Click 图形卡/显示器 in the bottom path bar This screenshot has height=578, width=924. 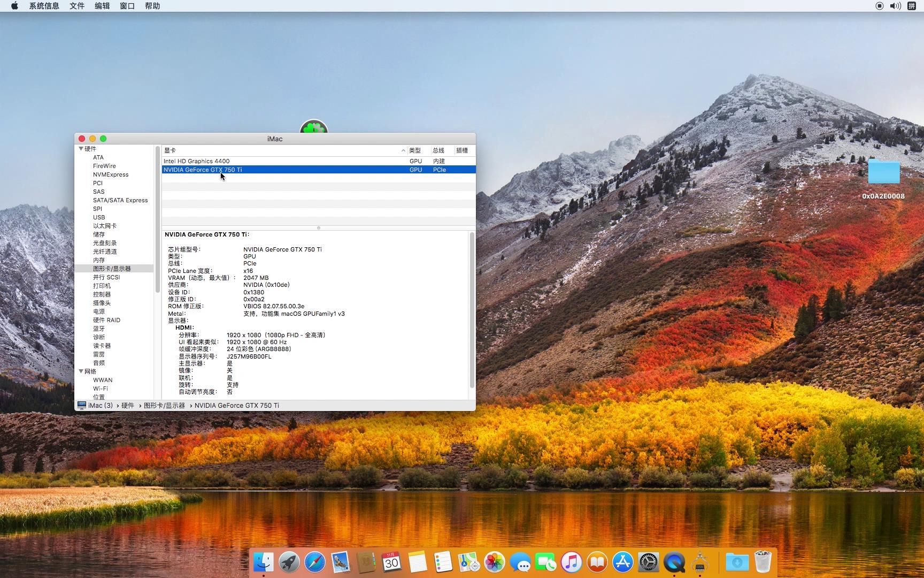click(164, 406)
